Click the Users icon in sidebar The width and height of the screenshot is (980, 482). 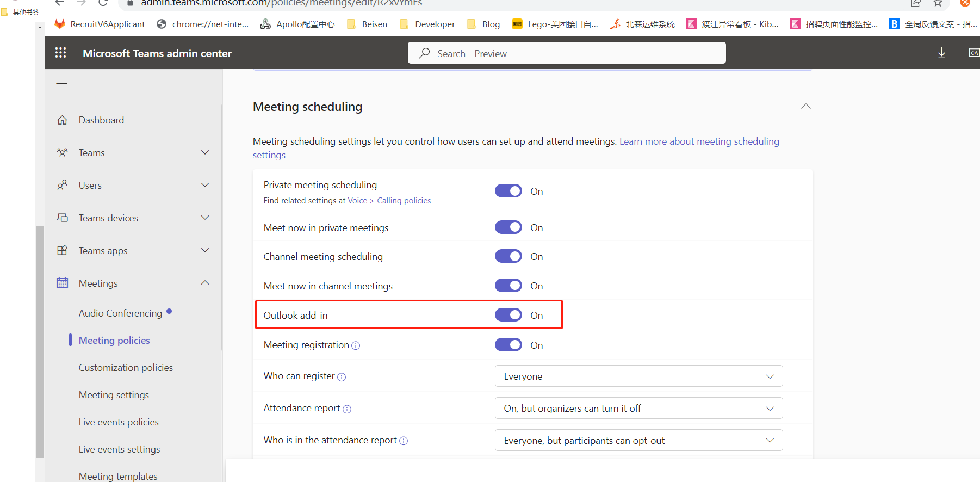[63, 186]
